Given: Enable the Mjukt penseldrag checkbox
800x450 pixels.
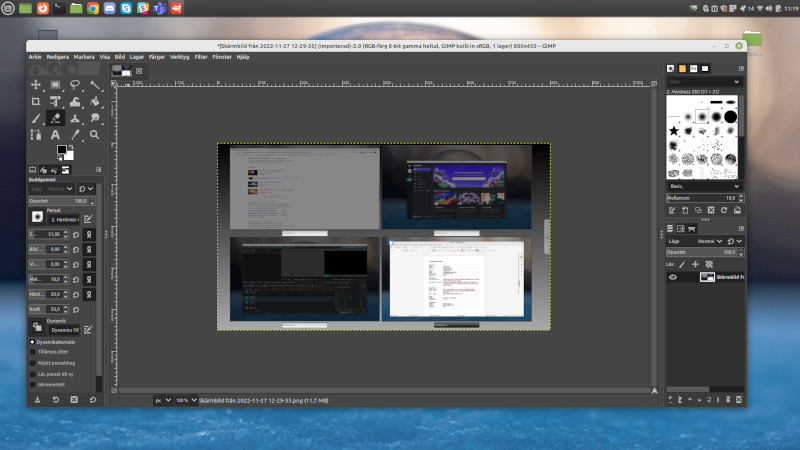Looking at the screenshot, I should (x=31, y=362).
